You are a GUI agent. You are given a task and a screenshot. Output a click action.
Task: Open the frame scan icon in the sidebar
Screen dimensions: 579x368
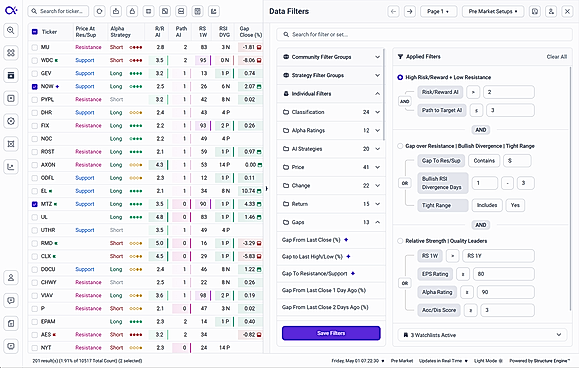pos(11,144)
